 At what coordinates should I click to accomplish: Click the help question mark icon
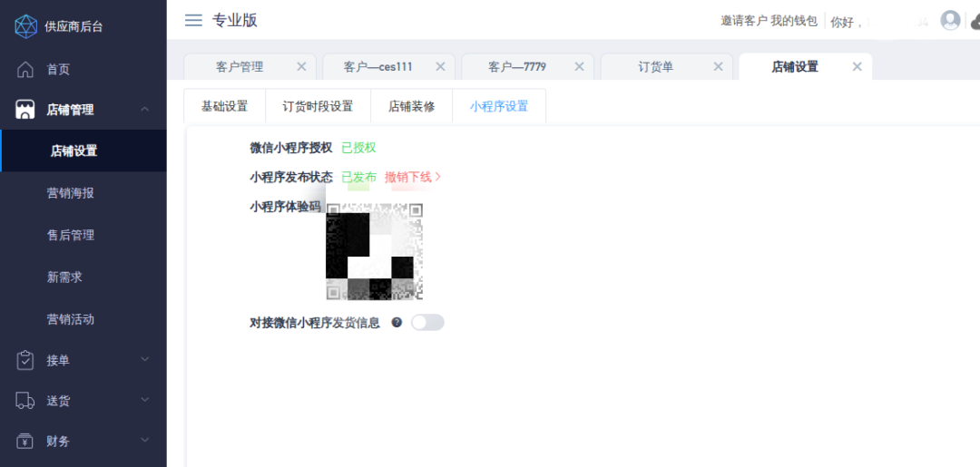click(397, 322)
